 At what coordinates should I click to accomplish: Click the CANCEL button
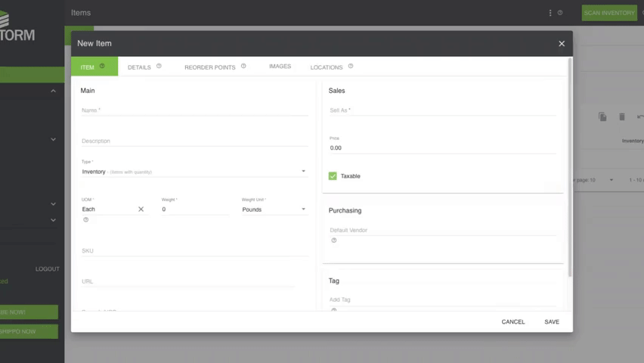point(513,322)
